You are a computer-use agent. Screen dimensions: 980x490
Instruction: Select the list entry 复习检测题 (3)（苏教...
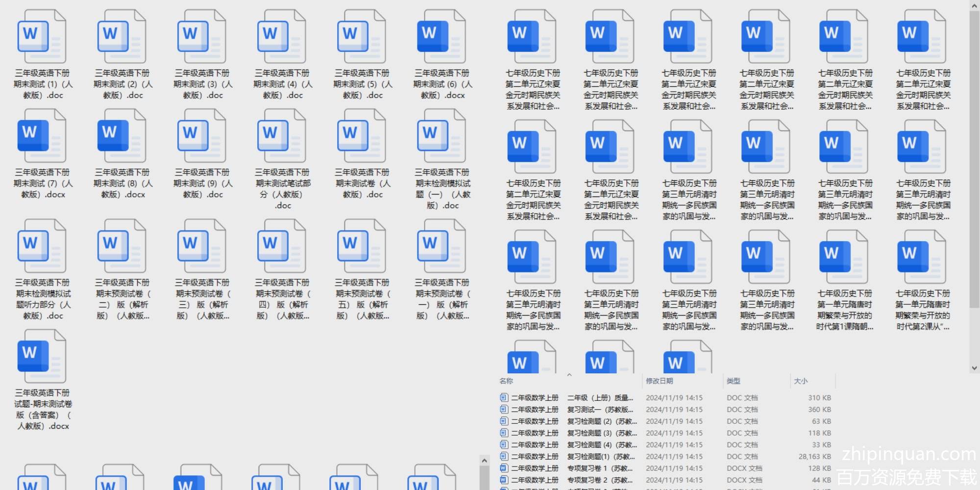pos(665,433)
